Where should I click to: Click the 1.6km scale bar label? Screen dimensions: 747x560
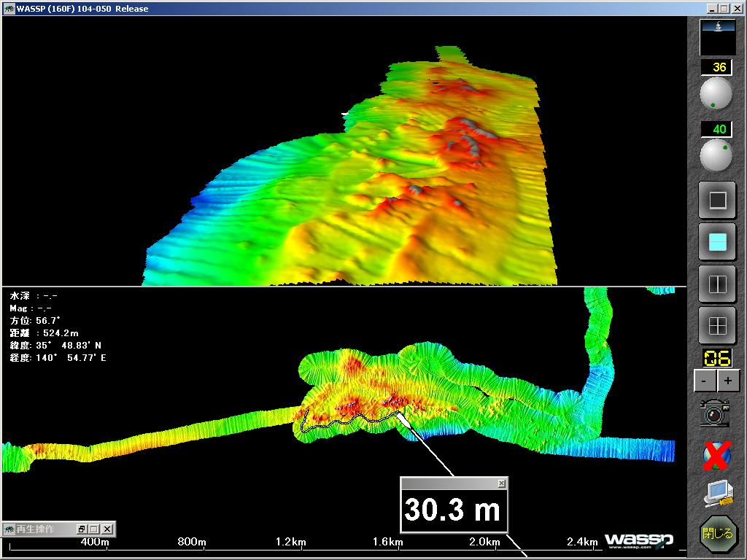coord(387,542)
